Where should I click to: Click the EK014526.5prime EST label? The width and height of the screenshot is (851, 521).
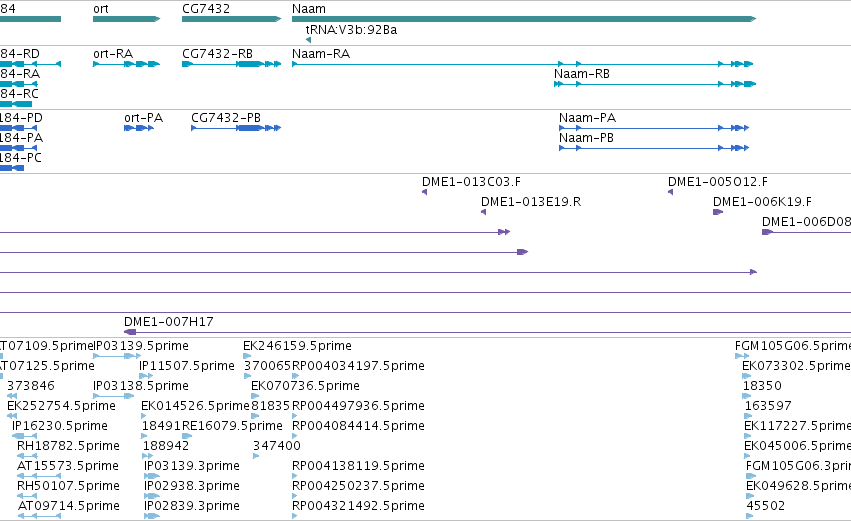point(195,406)
